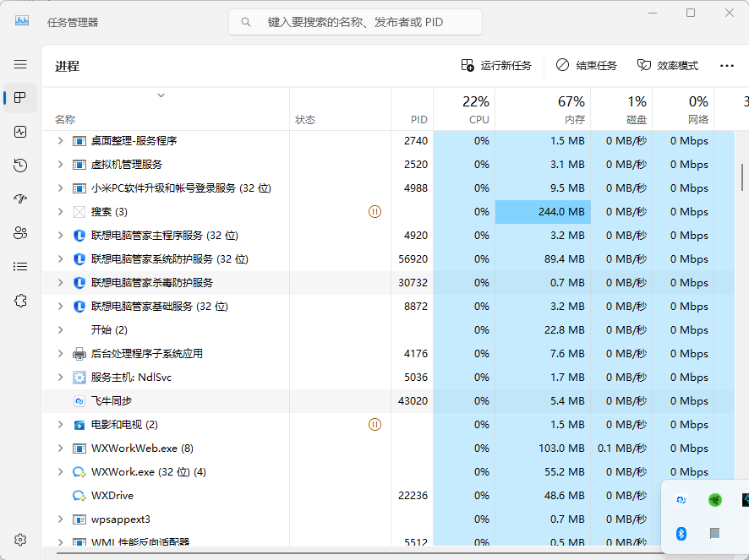Enable 效率模式 for the selected process
The image size is (749, 560).
(668, 66)
